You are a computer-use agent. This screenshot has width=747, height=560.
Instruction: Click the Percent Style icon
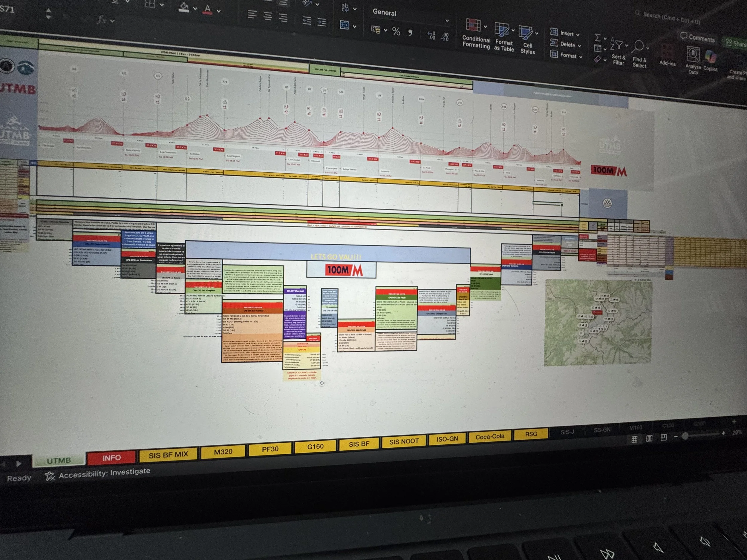tap(396, 32)
